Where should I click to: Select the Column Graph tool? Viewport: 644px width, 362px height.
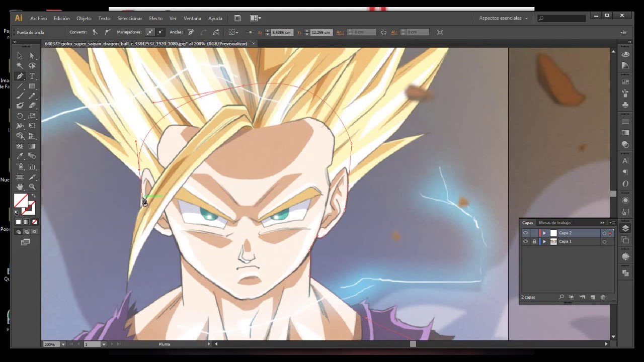(x=32, y=166)
